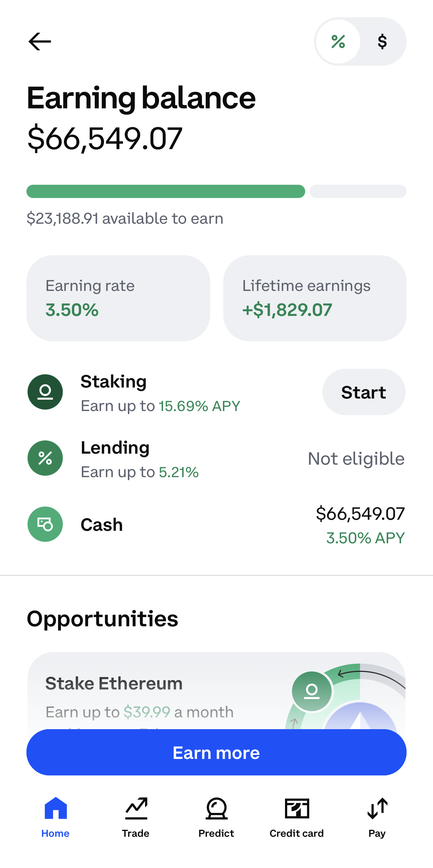Switch display to percent view
The width and height of the screenshot is (433, 868).
coord(338,42)
